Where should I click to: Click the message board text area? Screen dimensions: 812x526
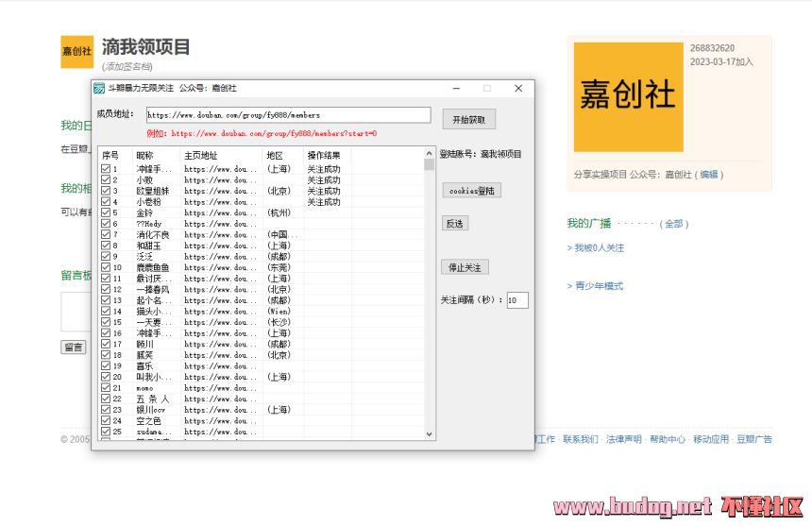coord(76,312)
